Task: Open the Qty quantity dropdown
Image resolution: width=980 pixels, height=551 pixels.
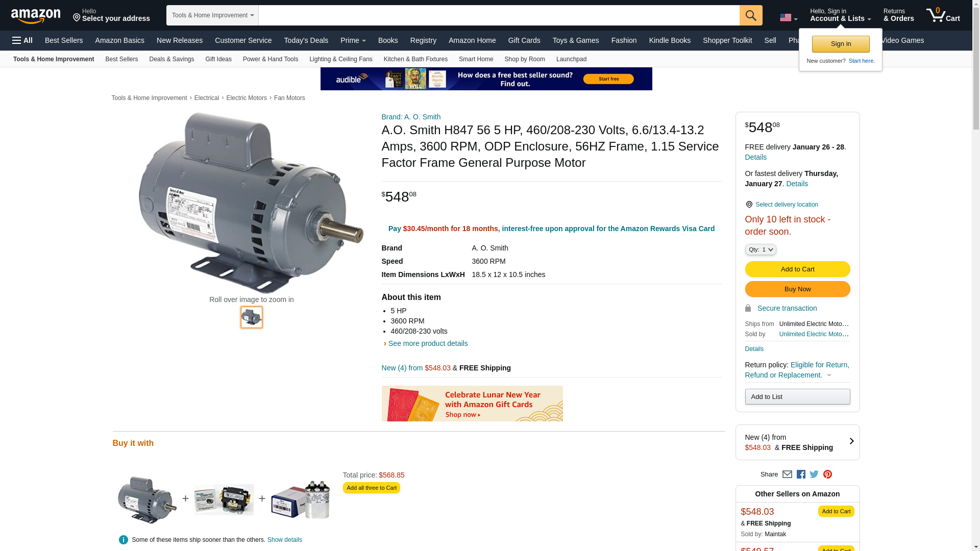Action: tap(760, 249)
